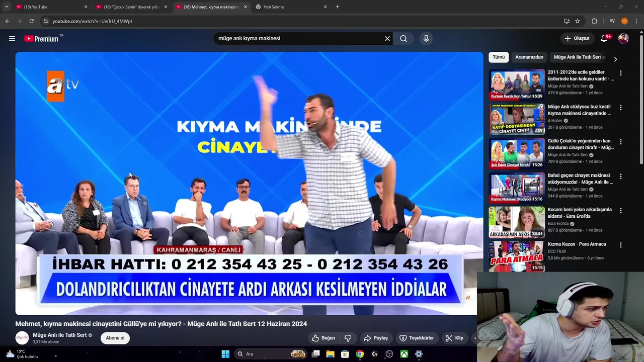The height and width of the screenshot is (362, 644).
Task: Show more filter chips with the right arrow
Action: coord(615,59)
